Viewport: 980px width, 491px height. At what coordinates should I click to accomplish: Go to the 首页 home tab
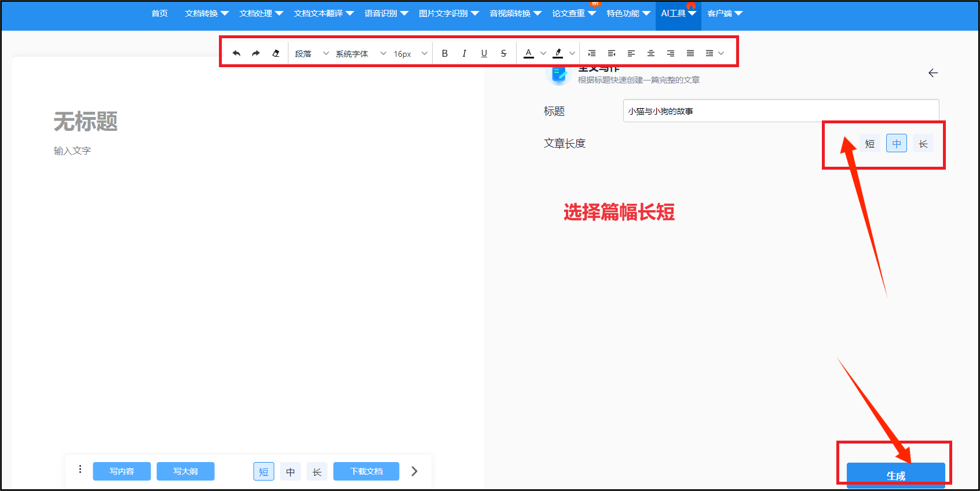point(159,13)
